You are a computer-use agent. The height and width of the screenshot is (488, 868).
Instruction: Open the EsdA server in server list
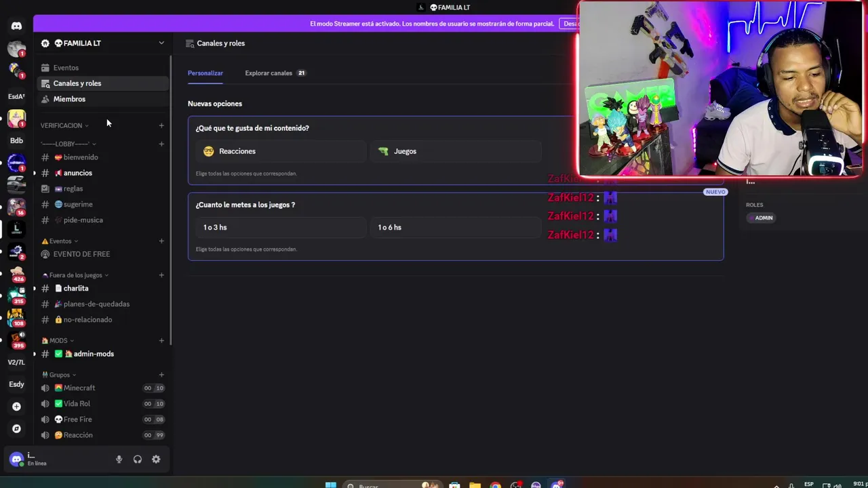[x=16, y=96]
